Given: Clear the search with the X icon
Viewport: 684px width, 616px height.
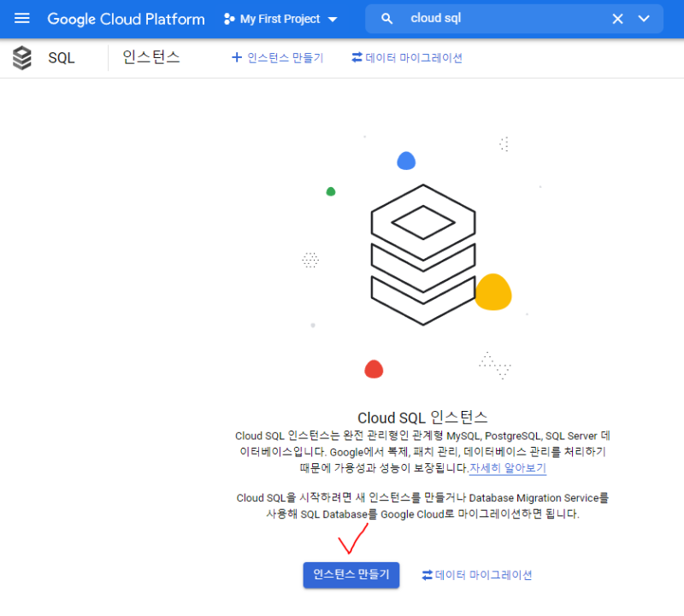Looking at the screenshot, I should pos(617,19).
